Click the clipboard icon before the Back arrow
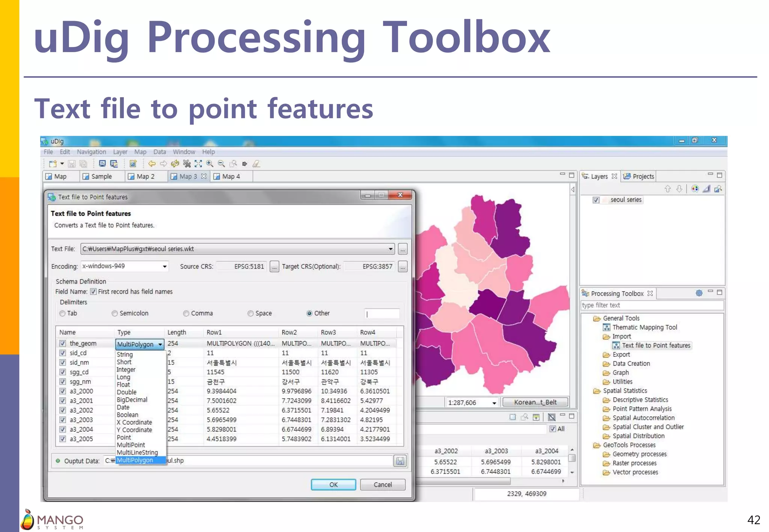Screen dimensions: 769x532 pyautogui.click(x=133, y=164)
